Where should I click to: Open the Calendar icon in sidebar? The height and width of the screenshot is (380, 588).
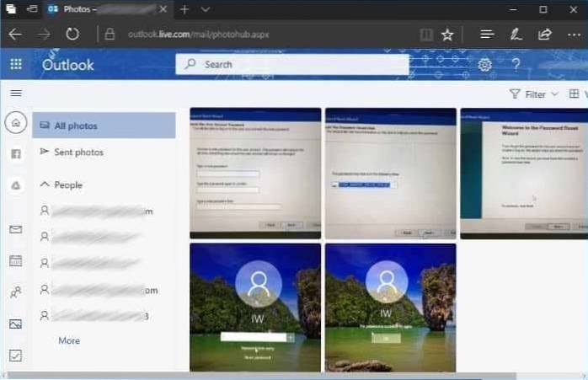coord(15,260)
